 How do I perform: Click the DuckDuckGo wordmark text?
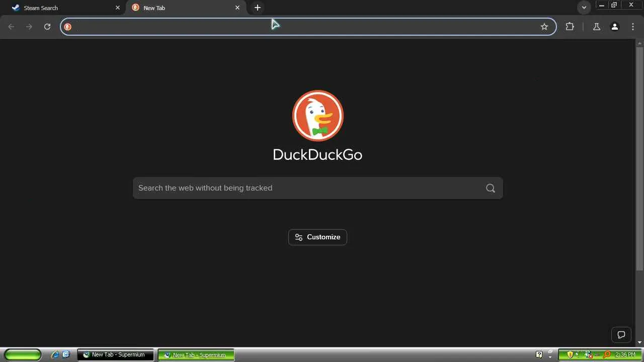click(x=317, y=154)
